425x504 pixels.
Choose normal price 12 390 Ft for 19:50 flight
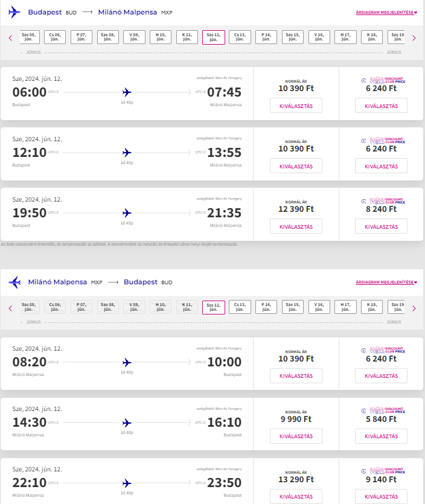coord(296,226)
